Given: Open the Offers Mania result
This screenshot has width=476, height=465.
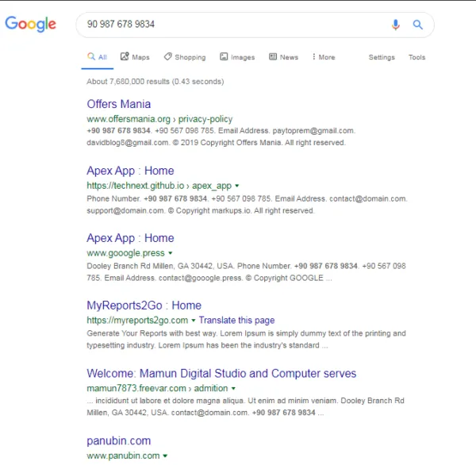Looking at the screenshot, I should point(119,104).
